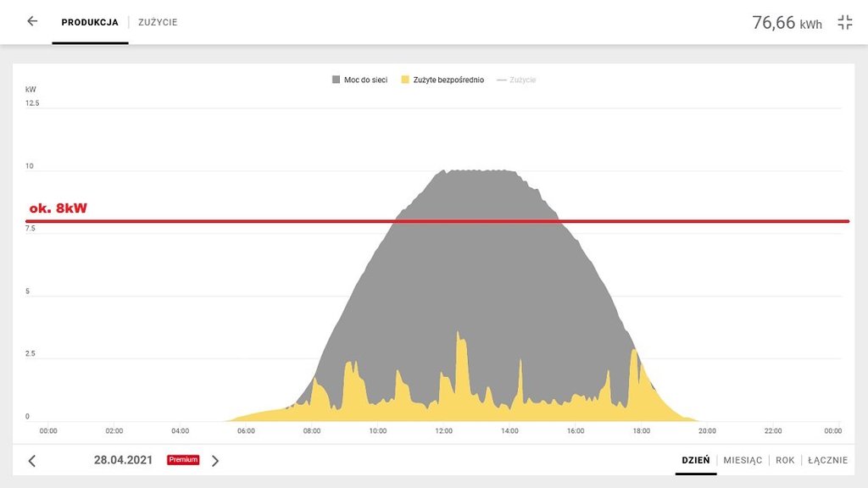Select the PRODUKCJA tab
Viewport: 868px width, 488px height.
coord(90,22)
